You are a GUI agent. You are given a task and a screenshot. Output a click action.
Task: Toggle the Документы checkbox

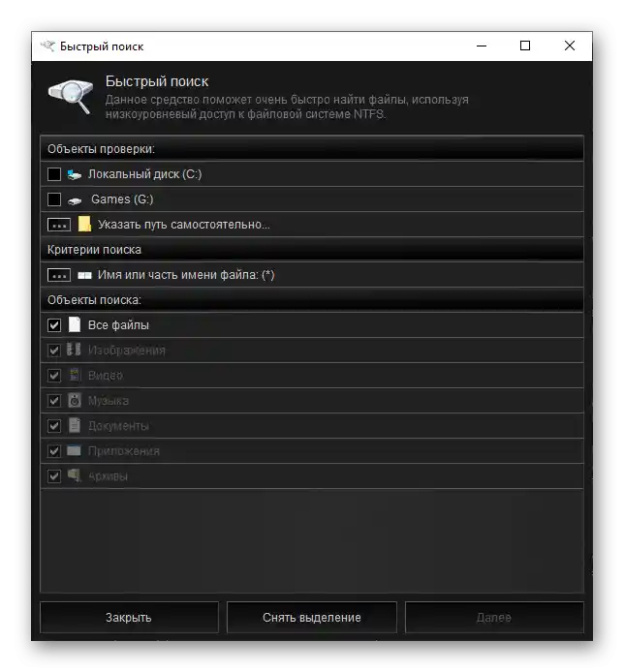pos(54,426)
